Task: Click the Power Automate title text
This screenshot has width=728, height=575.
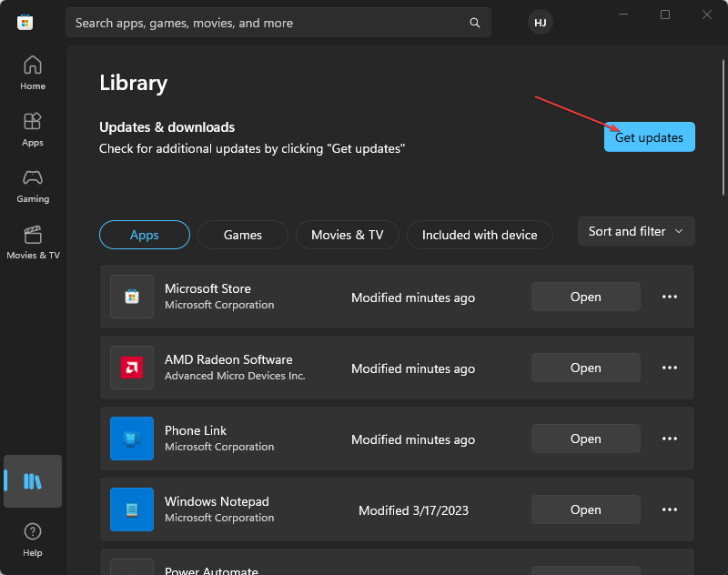Action: 211,570
